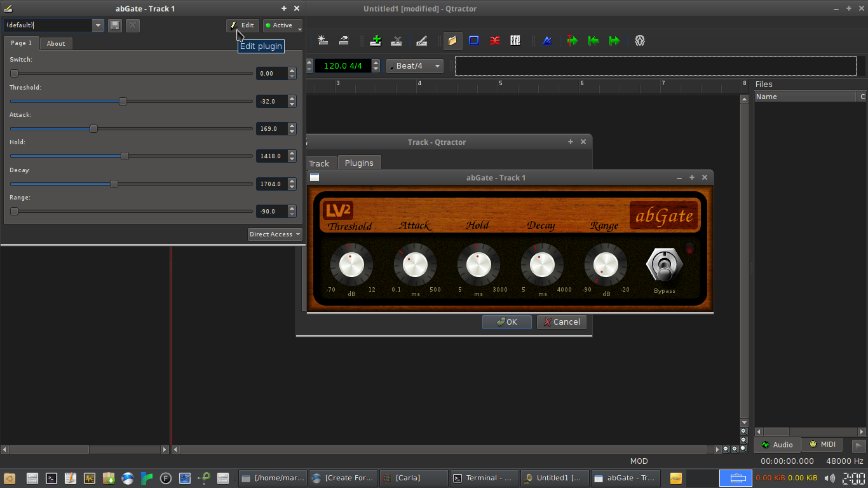Click the tempo 120.0 4/4 field

click(x=343, y=66)
